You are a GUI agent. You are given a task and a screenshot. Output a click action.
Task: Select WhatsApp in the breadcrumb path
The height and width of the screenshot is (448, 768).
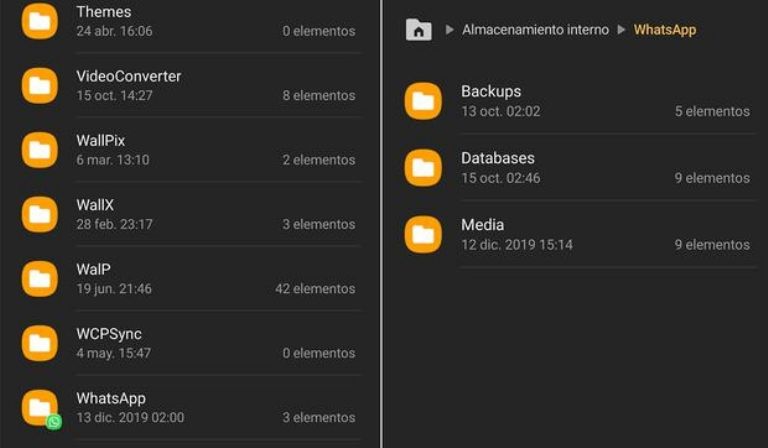click(x=664, y=30)
